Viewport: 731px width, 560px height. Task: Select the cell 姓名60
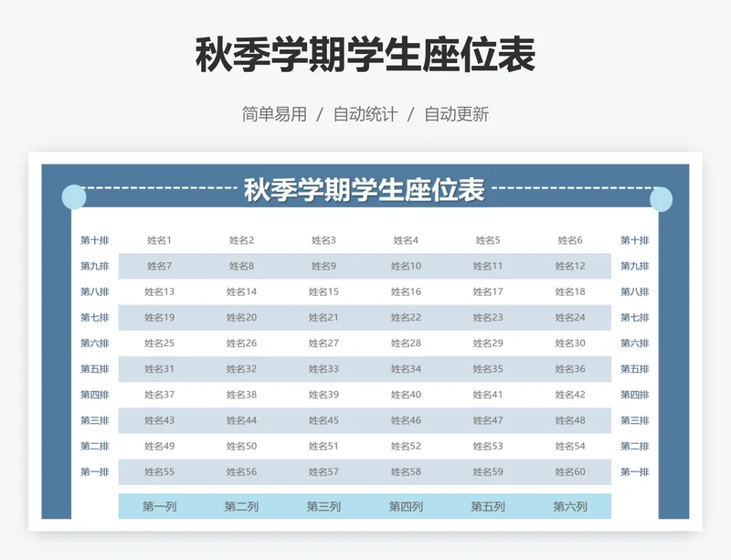click(570, 472)
